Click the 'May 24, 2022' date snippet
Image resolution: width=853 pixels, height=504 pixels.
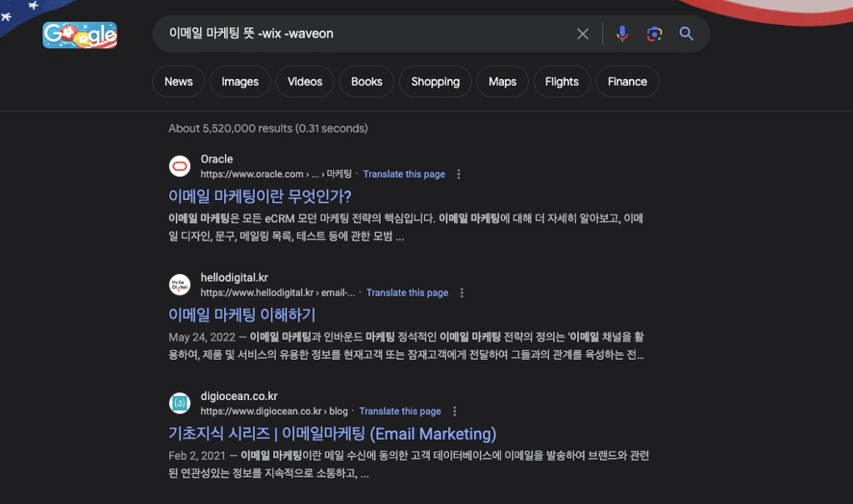[x=202, y=337]
